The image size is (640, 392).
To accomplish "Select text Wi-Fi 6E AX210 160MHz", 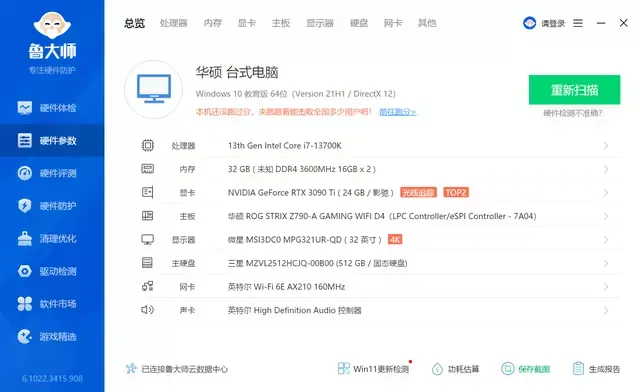I will click(x=299, y=287).
